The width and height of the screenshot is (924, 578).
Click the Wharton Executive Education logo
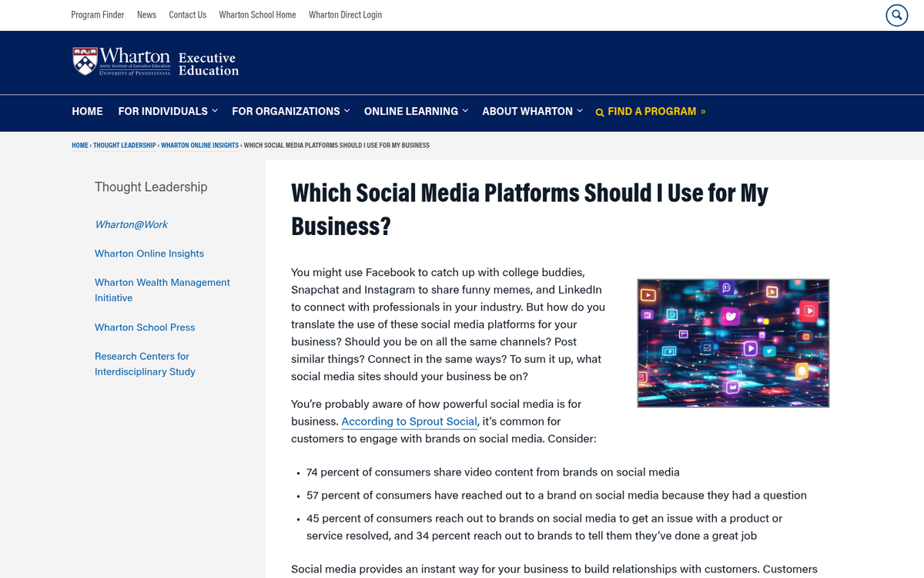(x=154, y=62)
